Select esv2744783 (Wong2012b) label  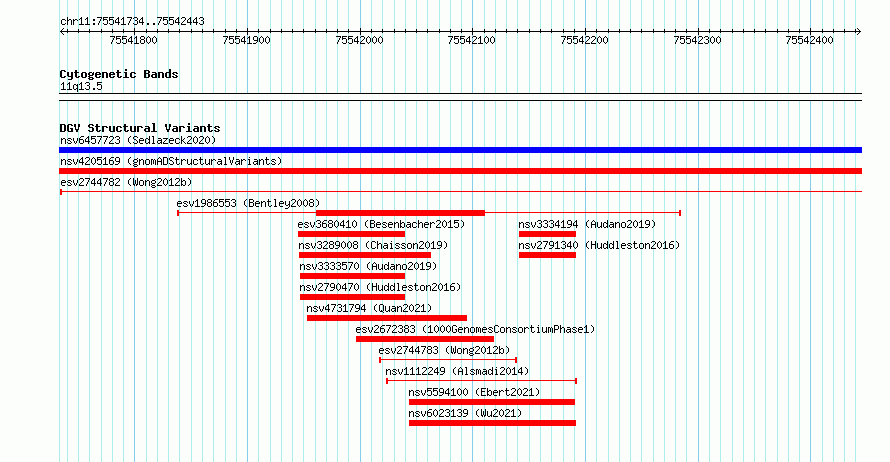pos(444,350)
